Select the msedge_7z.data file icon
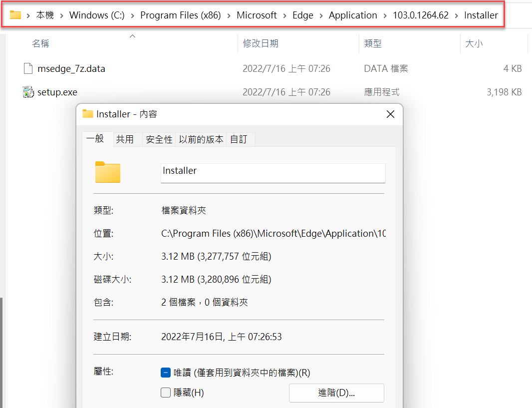The image size is (532, 408). tap(28, 68)
